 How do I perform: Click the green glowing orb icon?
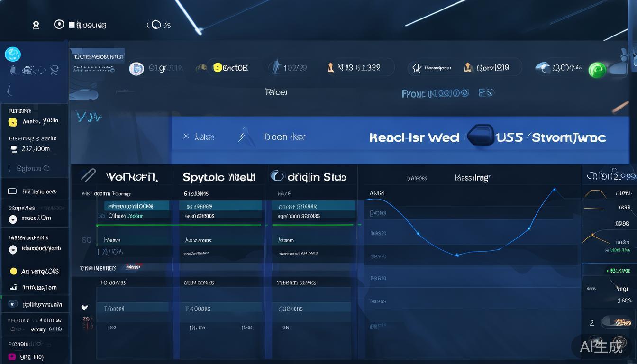[597, 70]
